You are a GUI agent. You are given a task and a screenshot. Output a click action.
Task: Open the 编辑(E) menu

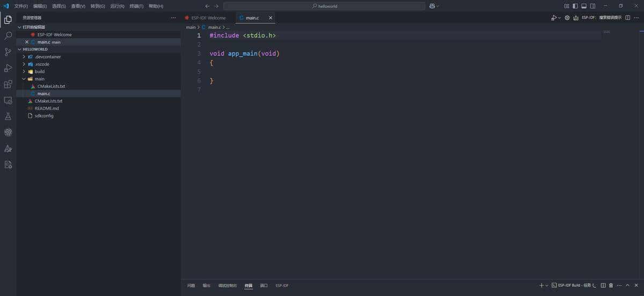coord(40,6)
